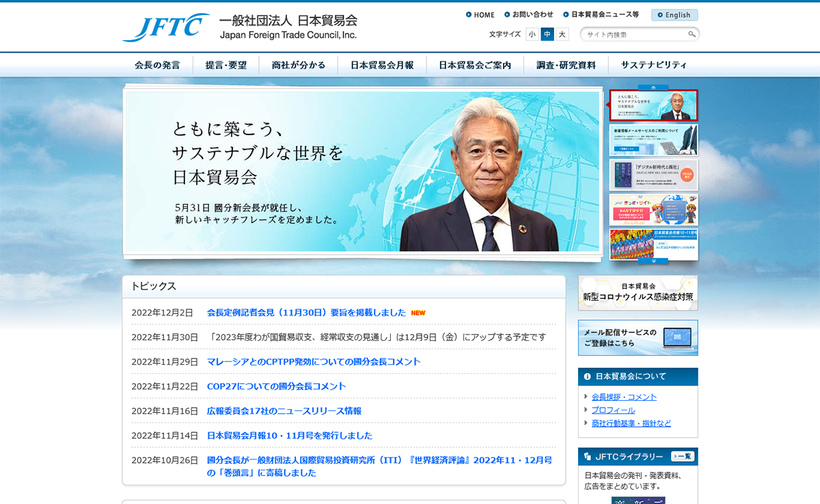This screenshot has height=504, width=820.
Task: Open マレーシアとのCPTPP発効 comment link
Action: point(314,362)
